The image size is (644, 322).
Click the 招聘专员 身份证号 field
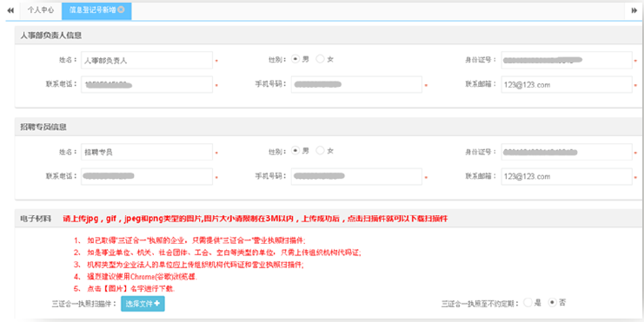(567, 152)
